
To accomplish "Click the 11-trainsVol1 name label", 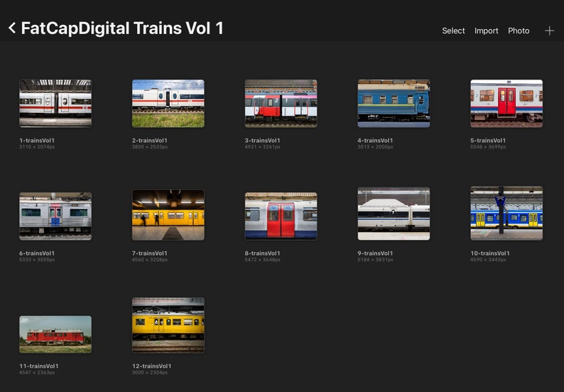I will coord(39,366).
